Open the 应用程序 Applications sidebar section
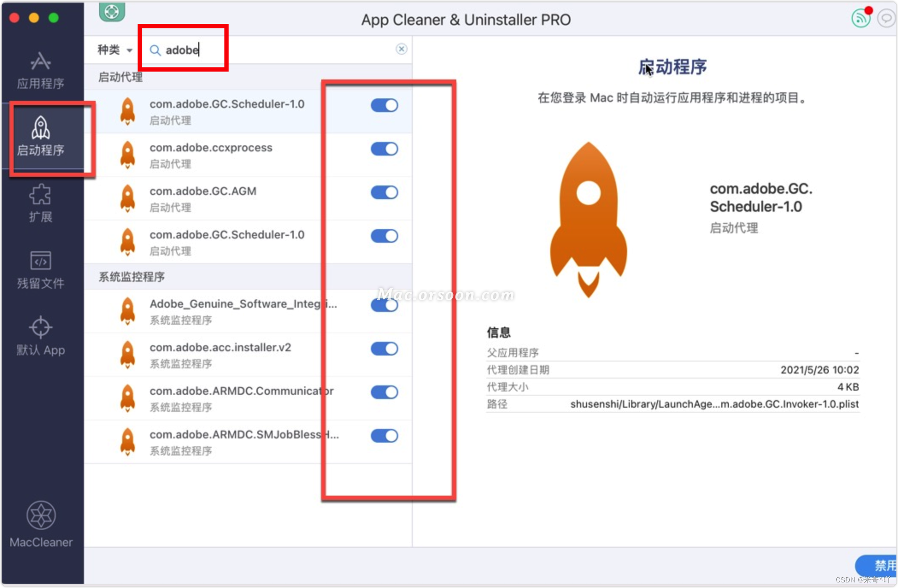Viewport: 898px width, 588px height. [41, 70]
